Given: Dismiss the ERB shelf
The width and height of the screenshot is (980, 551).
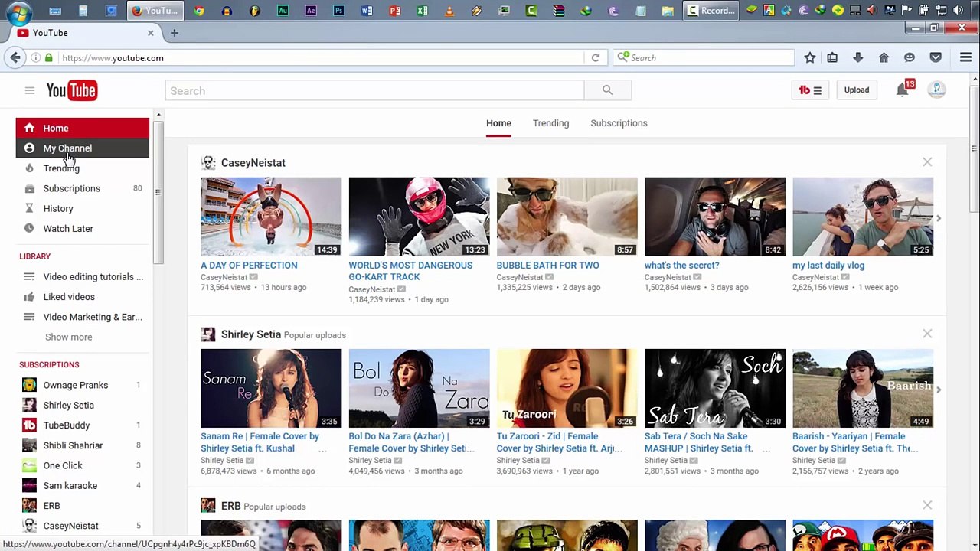Looking at the screenshot, I should pyautogui.click(x=927, y=505).
